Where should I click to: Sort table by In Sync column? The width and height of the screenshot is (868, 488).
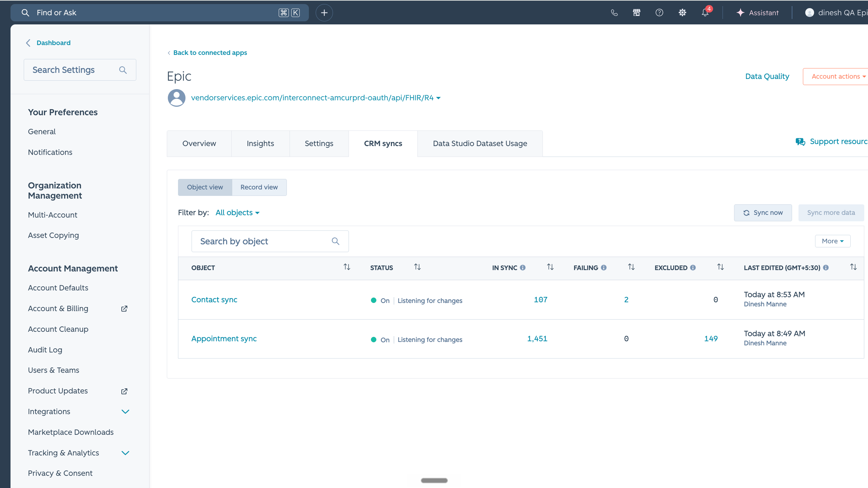pyautogui.click(x=550, y=267)
